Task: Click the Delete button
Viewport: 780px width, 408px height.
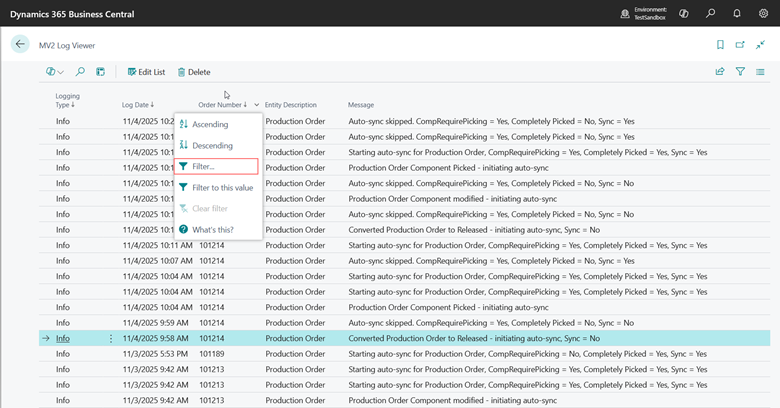Action: [194, 72]
